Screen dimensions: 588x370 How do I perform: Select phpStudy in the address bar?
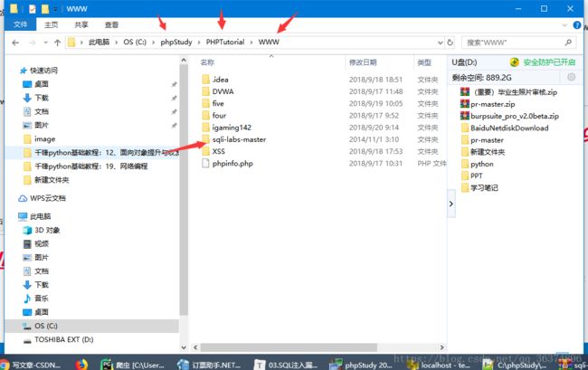pyautogui.click(x=176, y=42)
